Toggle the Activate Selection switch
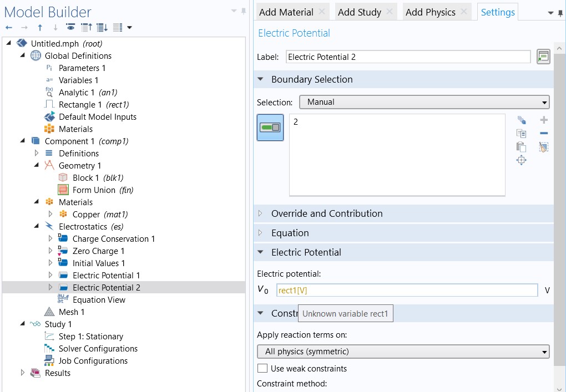This screenshot has width=566, height=392. pos(270,128)
